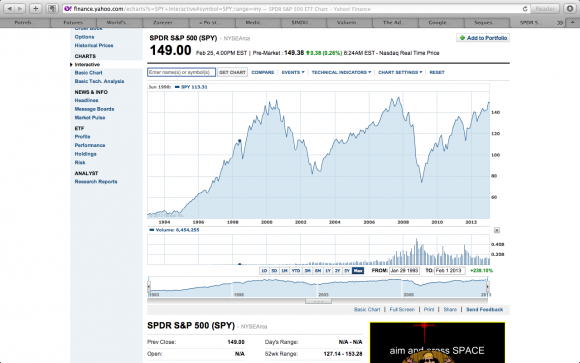This screenshot has width=580, height=363.
Task: Open the ETF Profile link
Action: [82, 137]
